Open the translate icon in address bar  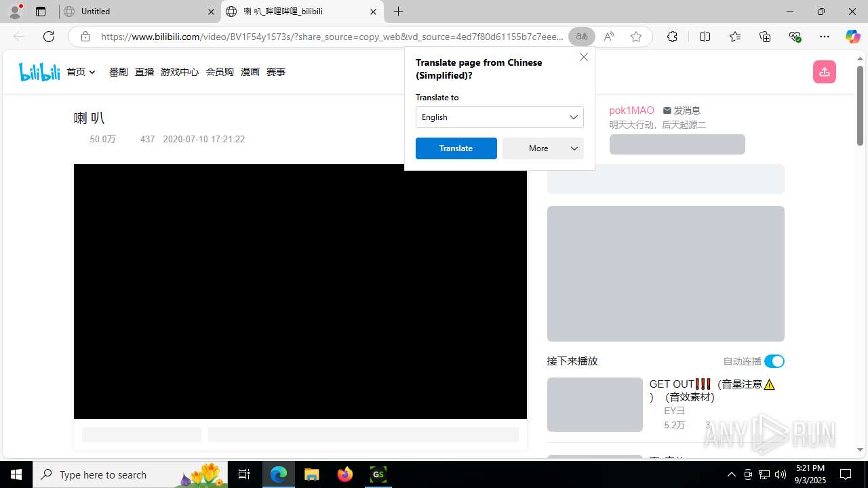click(x=581, y=37)
